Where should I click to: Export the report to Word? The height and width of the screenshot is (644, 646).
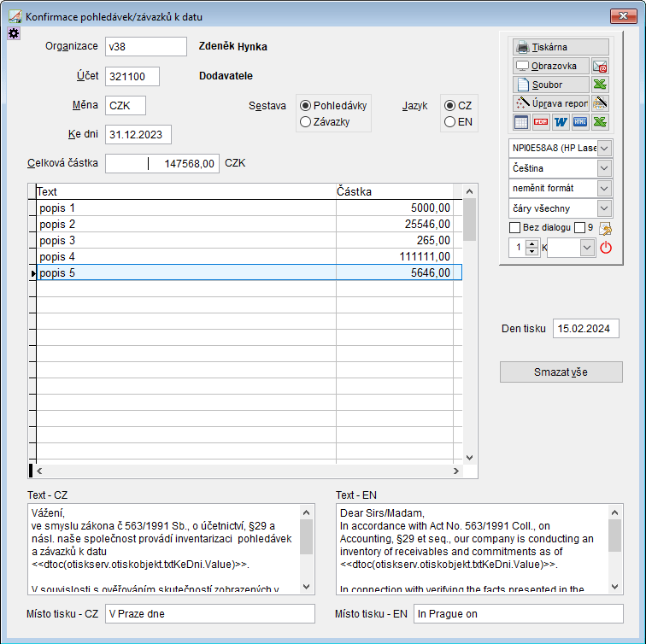pos(561,122)
